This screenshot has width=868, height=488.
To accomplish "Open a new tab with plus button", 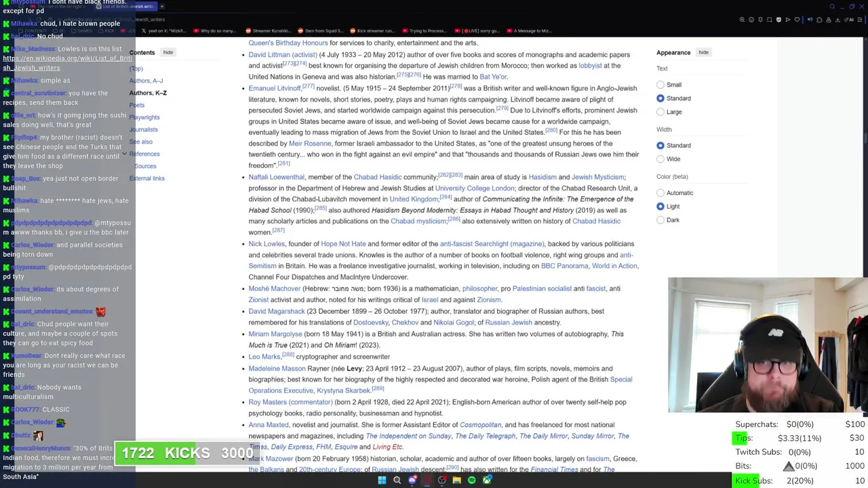I will (x=161, y=6).
